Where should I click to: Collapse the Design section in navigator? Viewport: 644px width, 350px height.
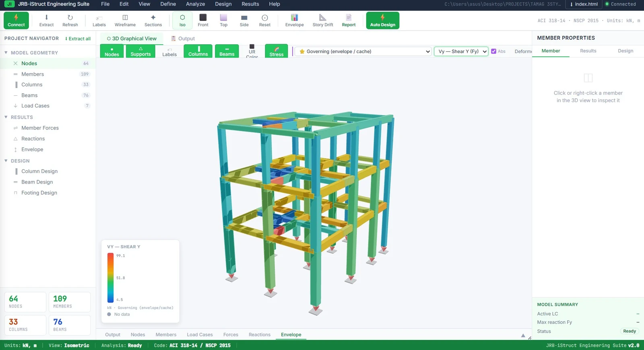click(6, 161)
